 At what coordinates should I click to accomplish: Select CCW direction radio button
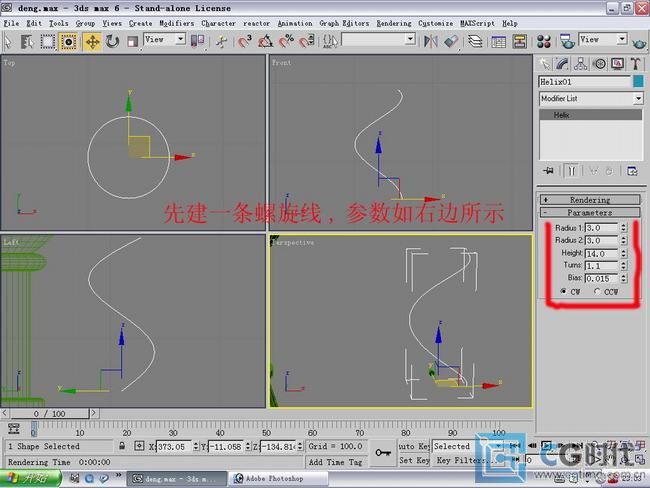[x=597, y=291]
